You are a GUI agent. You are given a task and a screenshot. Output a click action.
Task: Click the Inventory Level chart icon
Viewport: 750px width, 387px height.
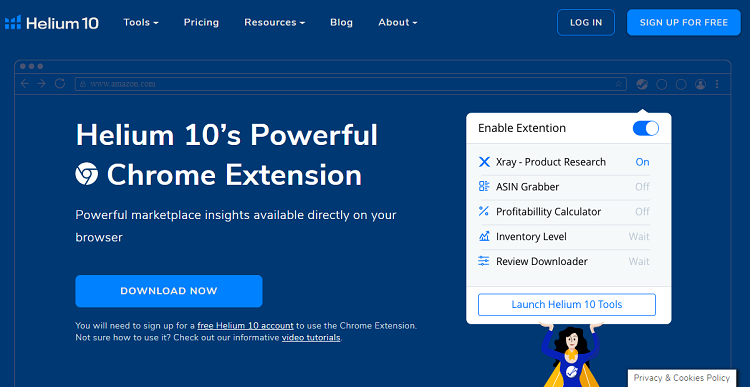pyautogui.click(x=484, y=236)
